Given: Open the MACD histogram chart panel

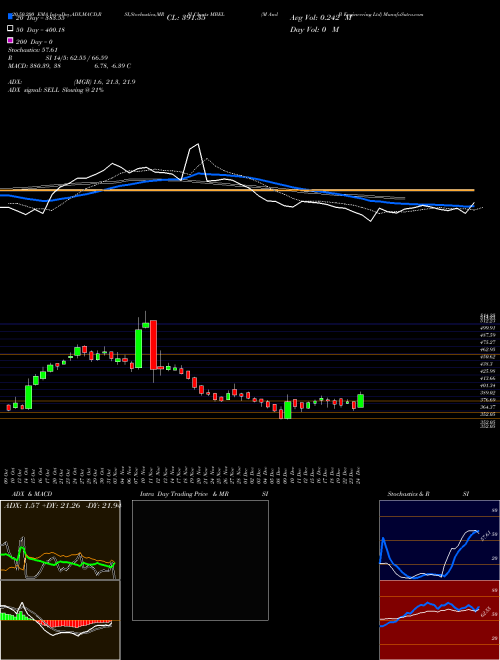Looking at the screenshot, I should (60, 620).
